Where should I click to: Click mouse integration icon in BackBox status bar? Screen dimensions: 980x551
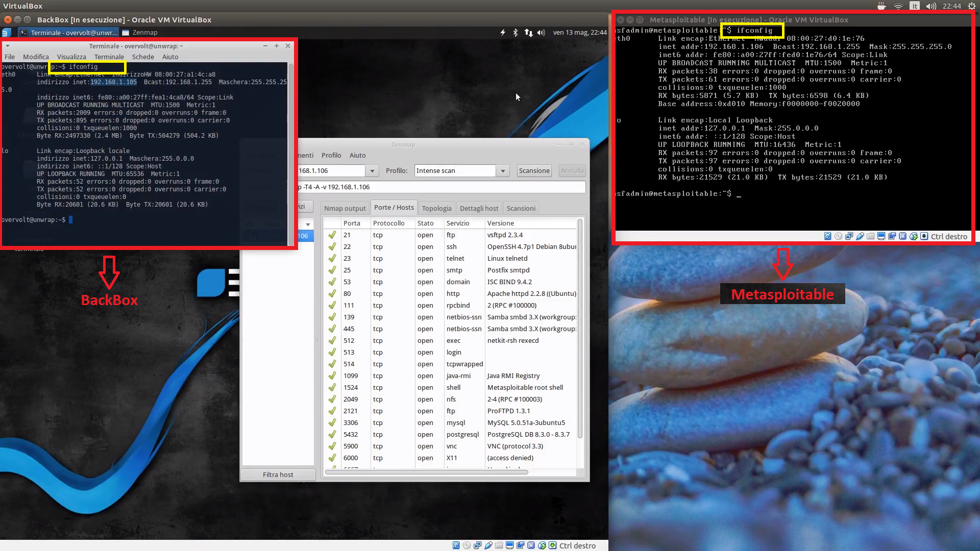tap(542, 545)
